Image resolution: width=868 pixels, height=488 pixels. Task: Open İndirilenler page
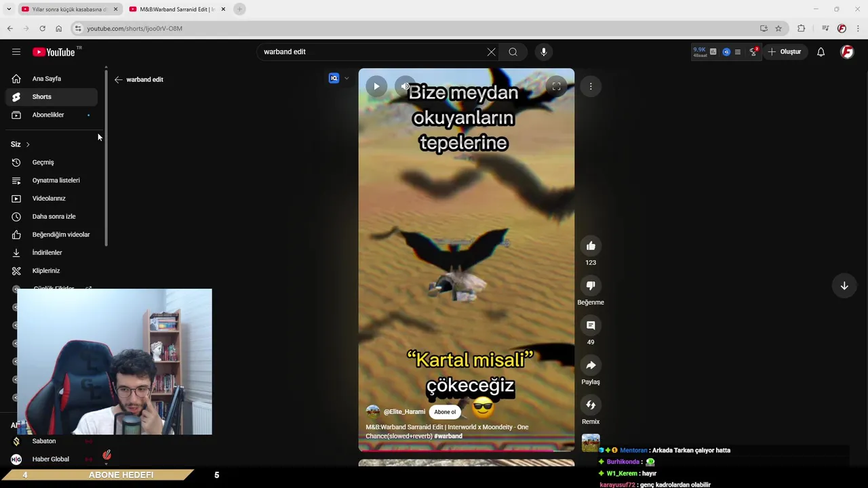tap(52, 253)
